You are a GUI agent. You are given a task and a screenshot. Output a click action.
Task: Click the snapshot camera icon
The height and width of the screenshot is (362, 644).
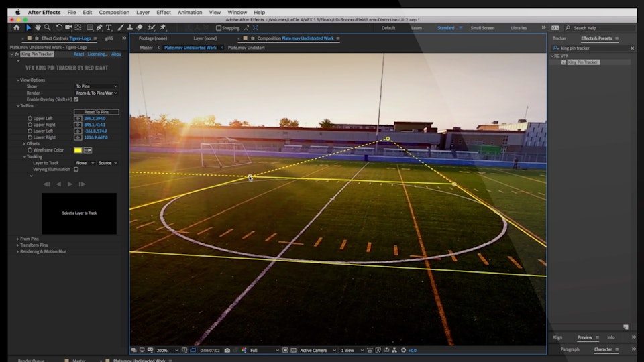227,350
